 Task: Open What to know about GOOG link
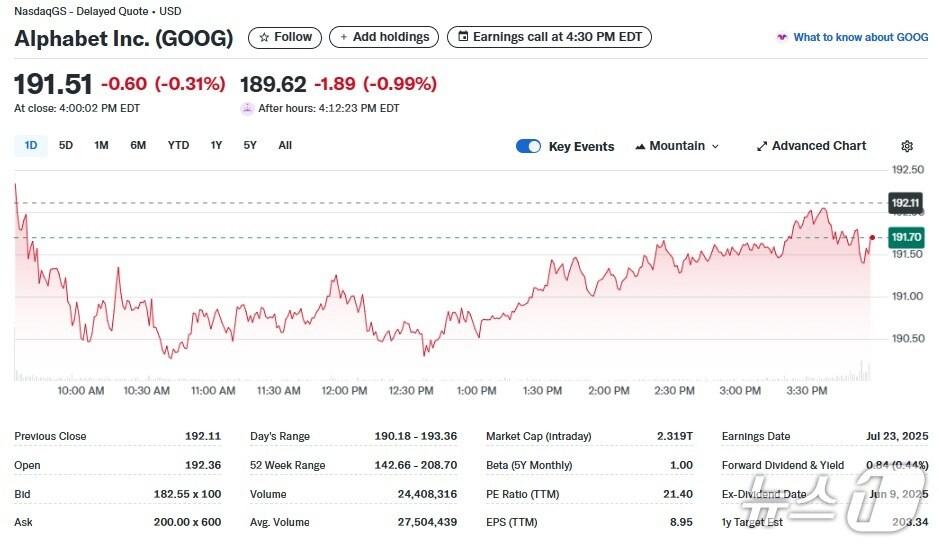coord(860,37)
